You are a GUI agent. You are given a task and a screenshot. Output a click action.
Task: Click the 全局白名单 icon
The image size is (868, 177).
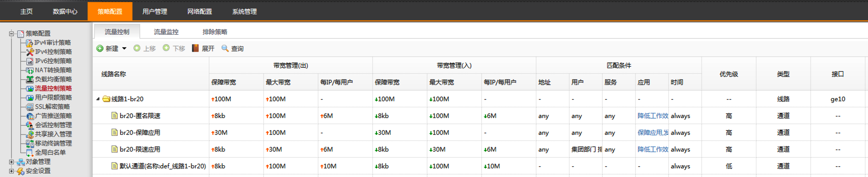pos(30,153)
